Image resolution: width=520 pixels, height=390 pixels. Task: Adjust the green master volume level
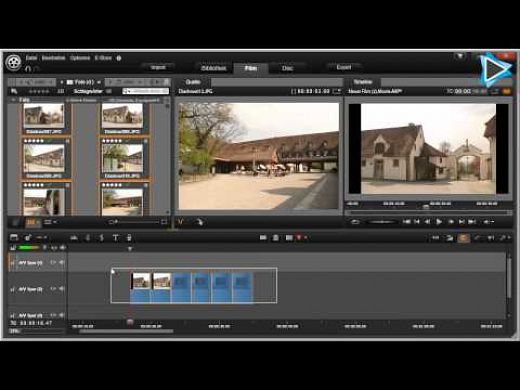29,248
